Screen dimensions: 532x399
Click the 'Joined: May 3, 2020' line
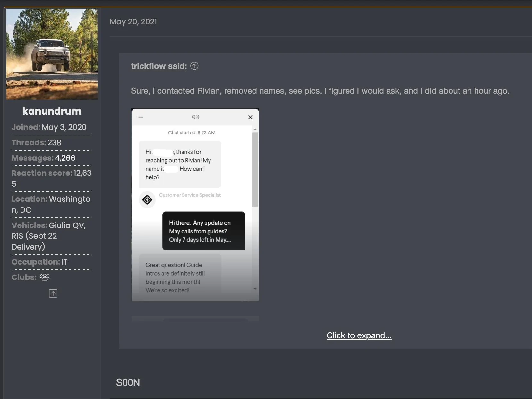(49, 127)
